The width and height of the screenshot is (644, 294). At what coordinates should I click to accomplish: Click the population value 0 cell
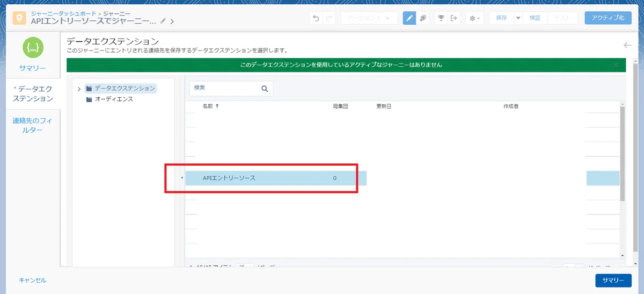tap(335, 178)
